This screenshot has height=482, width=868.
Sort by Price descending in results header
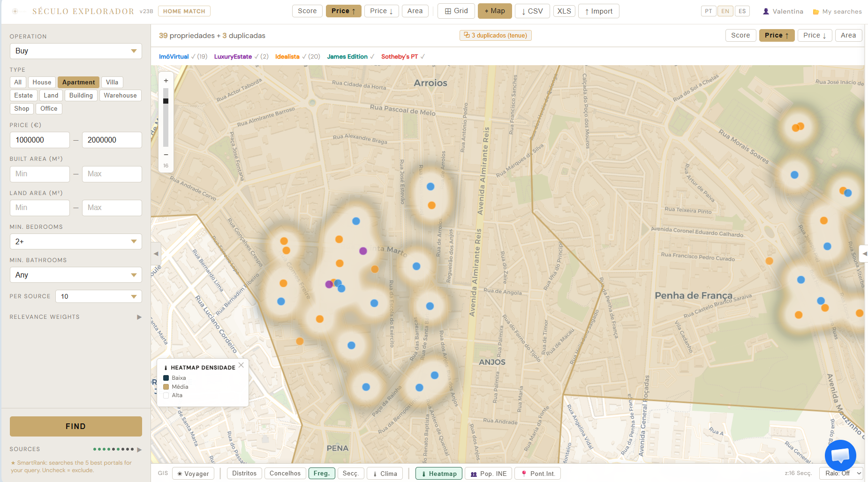pos(815,35)
